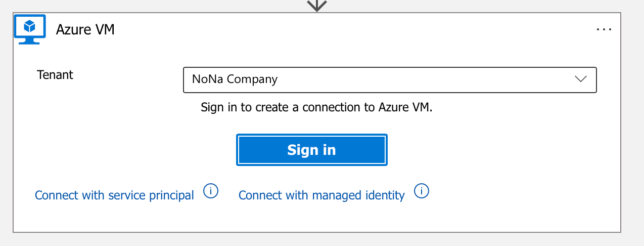Click the Azure VM monitor icon

tap(30, 29)
